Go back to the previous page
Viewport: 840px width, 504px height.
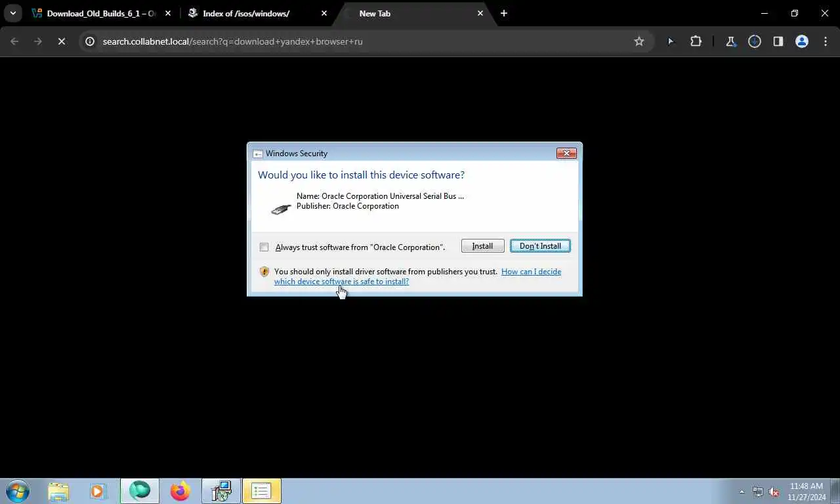point(14,41)
